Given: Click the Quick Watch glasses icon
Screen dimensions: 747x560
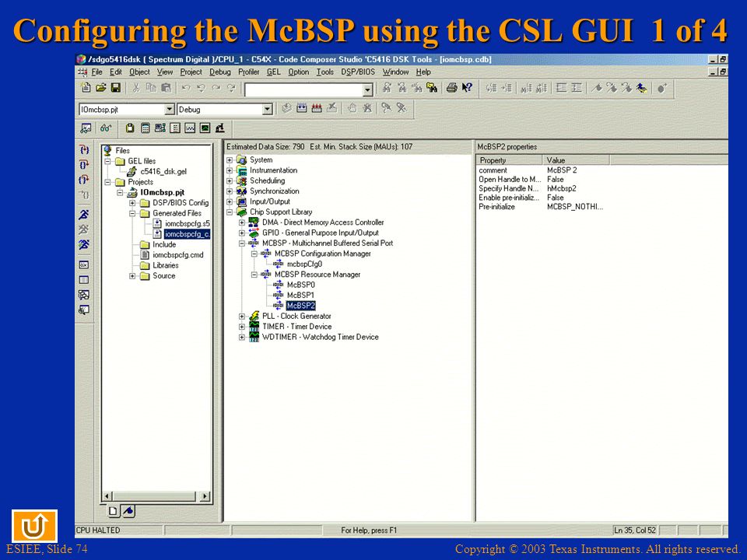Looking at the screenshot, I should [x=106, y=128].
